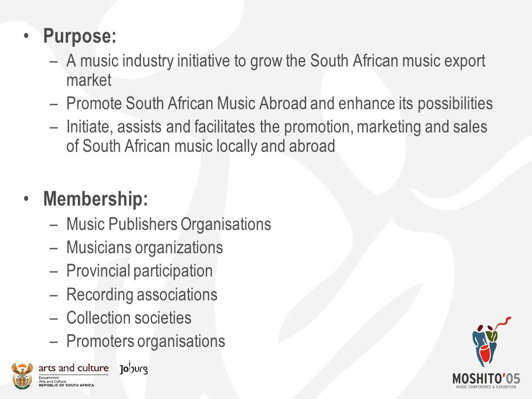This screenshot has width=532, height=399.
Task: Click the South African coat of arms emblem
Action: [22, 376]
